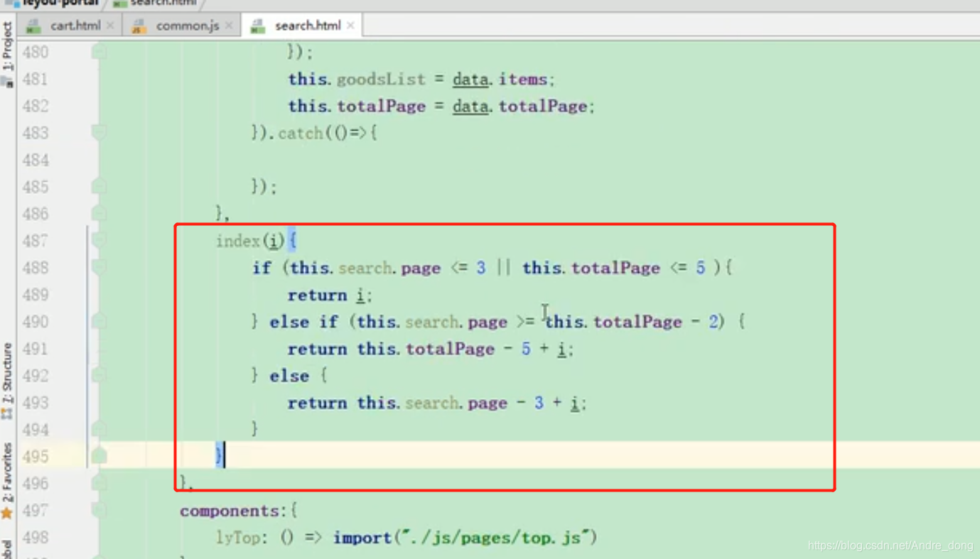Click the else if keywords on line 490
Viewport: 980px width, 559px height.
[x=303, y=322]
